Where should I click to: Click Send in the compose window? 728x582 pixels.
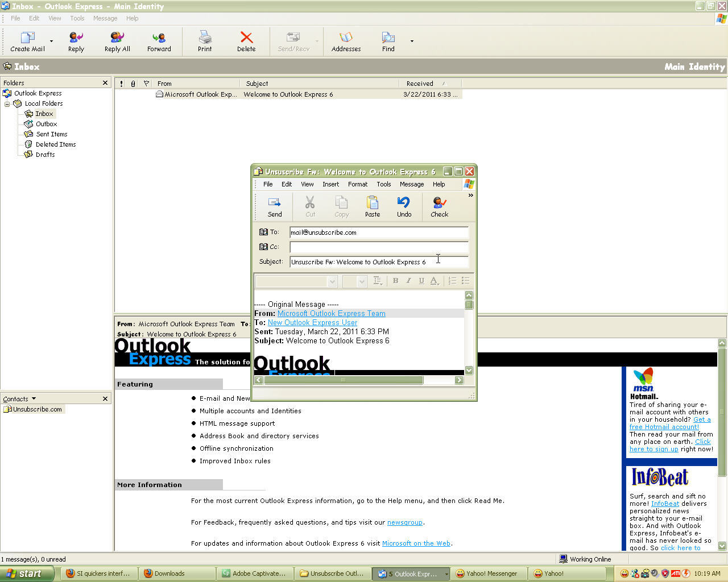(x=275, y=207)
